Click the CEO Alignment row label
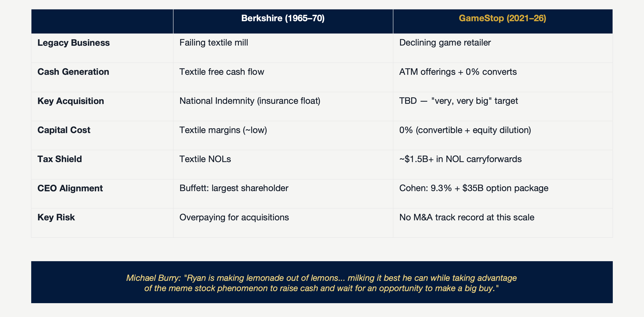 click(x=70, y=188)
